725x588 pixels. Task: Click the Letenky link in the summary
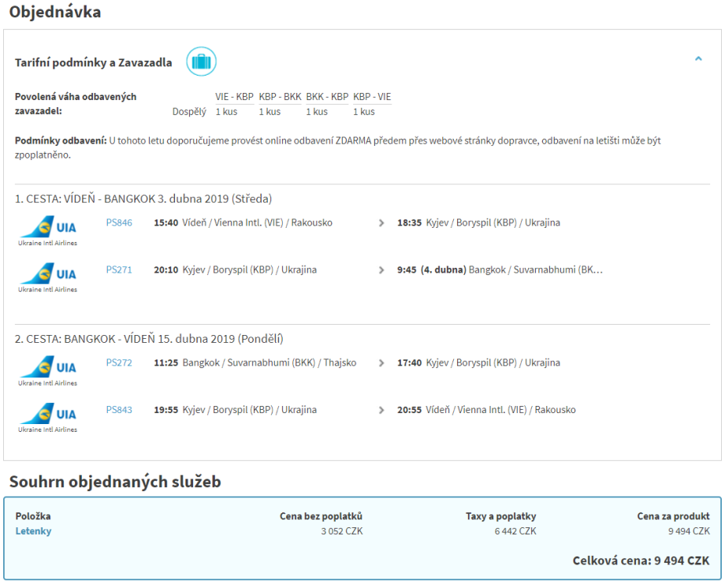pos(33,531)
